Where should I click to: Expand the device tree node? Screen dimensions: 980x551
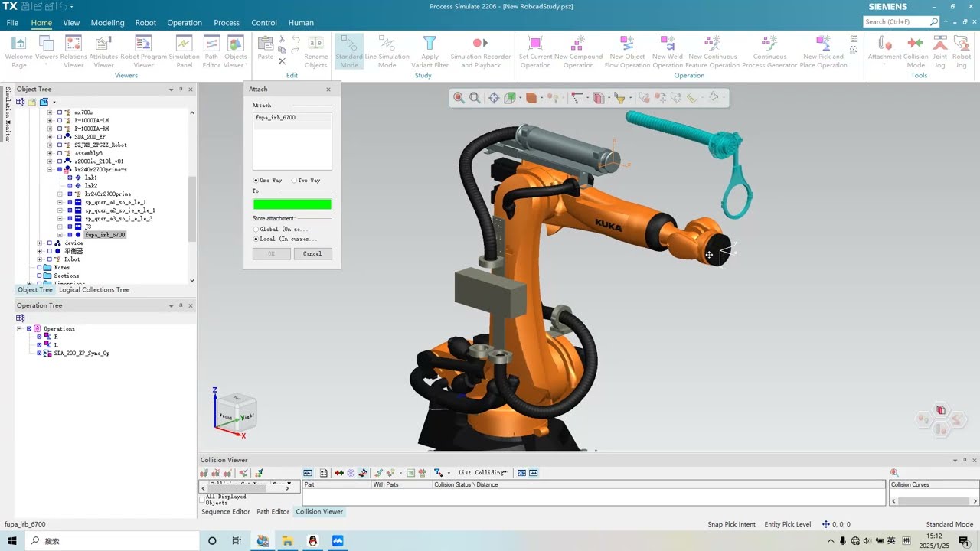40,243
